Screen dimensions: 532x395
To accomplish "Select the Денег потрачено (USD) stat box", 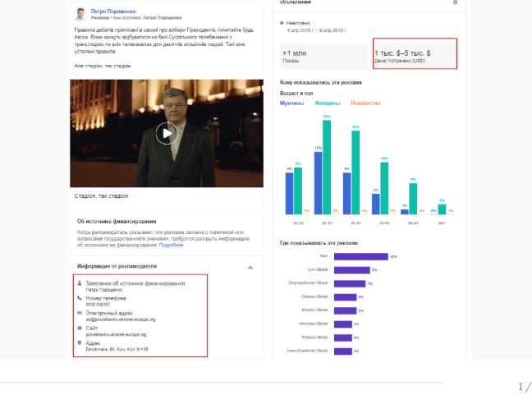I will [x=415, y=53].
